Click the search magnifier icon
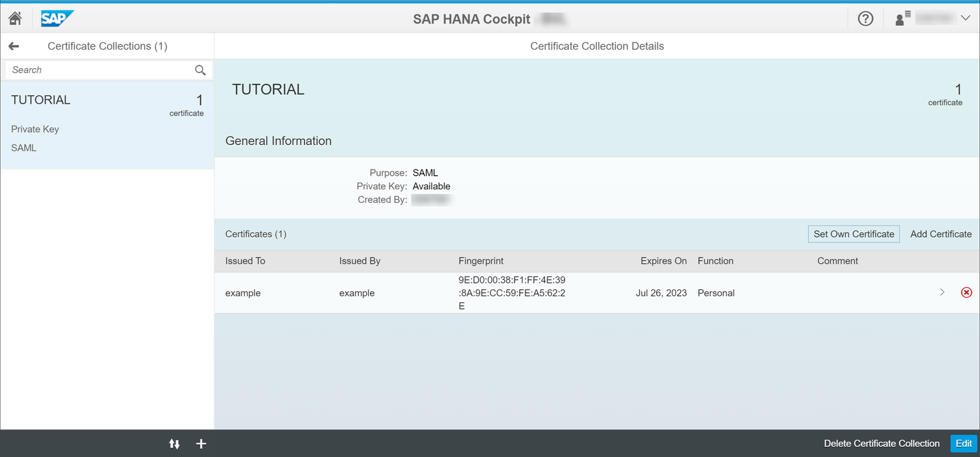Screen dimensions: 980x457 [x=200, y=70]
